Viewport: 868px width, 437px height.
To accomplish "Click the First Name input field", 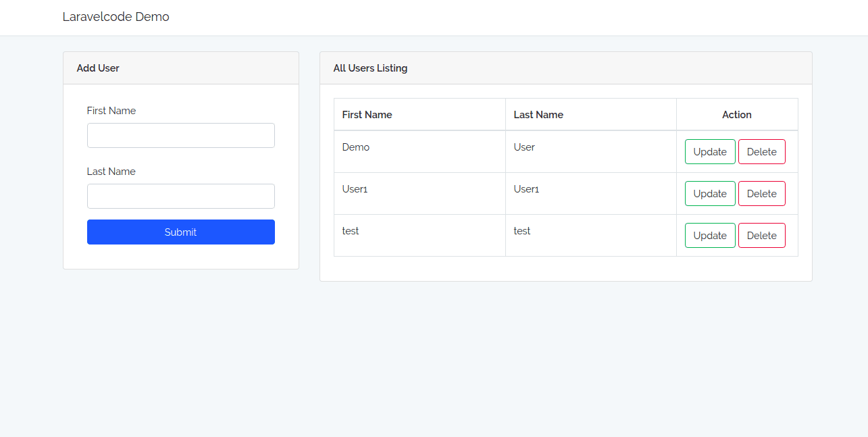I will pyautogui.click(x=180, y=135).
